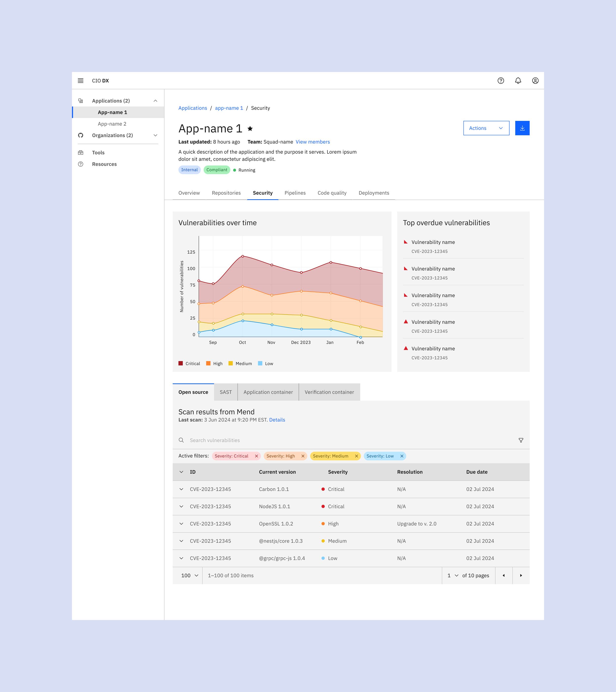Open the notifications bell
This screenshot has width=616, height=692.
point(518,81)
